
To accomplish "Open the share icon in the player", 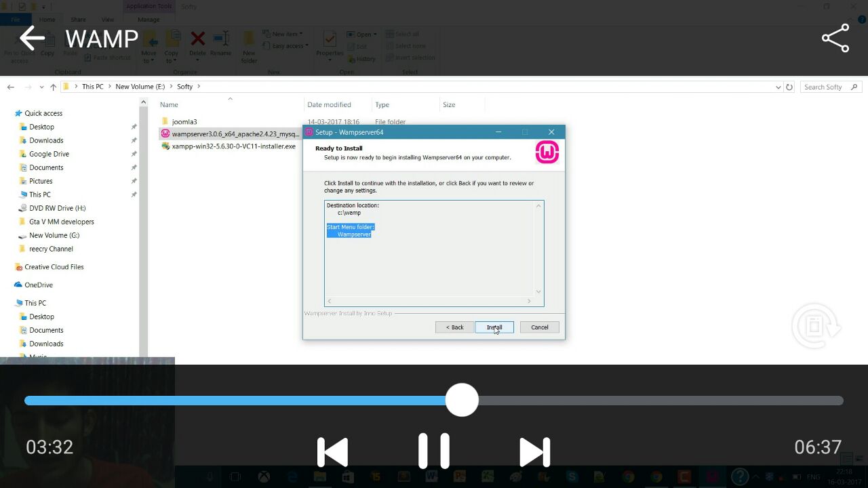I will tap(835, 39).
